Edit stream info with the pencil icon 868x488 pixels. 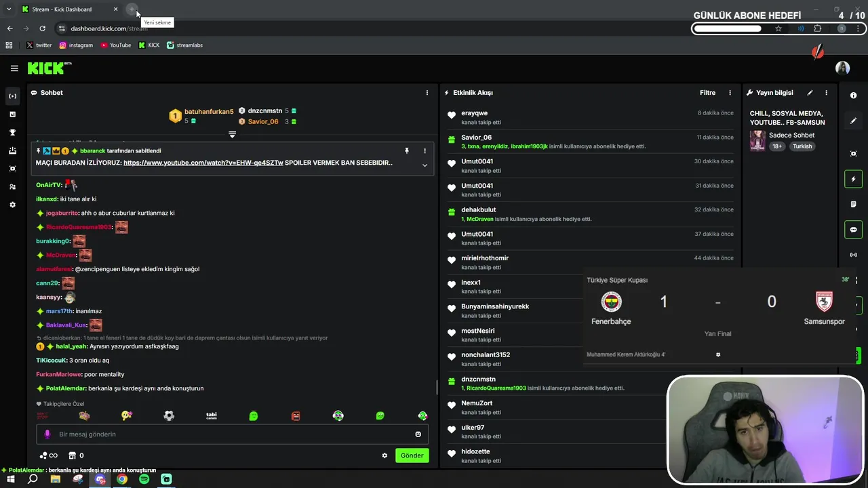coord(810,93)
